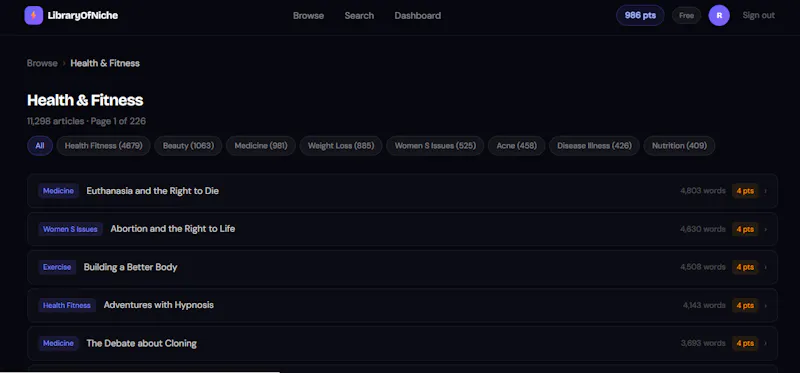The height and width of the screenshot is (373, 800).
Task: Filter by Health Fitness (4679)
Action: point(103,146)
